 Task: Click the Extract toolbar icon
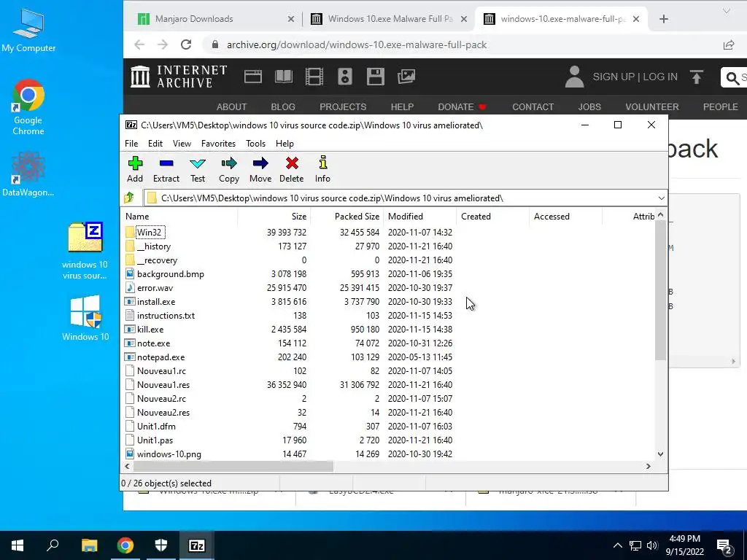pyautogui.click(x=166, y=169)
